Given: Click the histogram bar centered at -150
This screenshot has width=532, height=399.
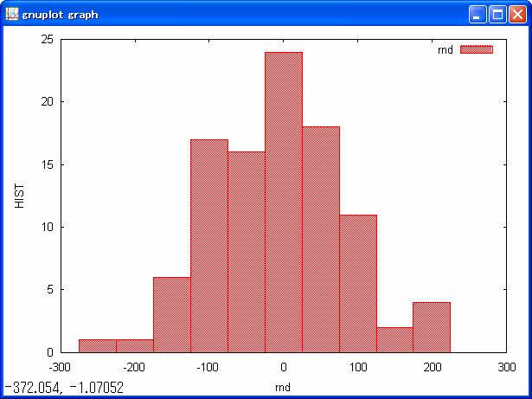Looking at the screenshot, I should pos(171,315).
